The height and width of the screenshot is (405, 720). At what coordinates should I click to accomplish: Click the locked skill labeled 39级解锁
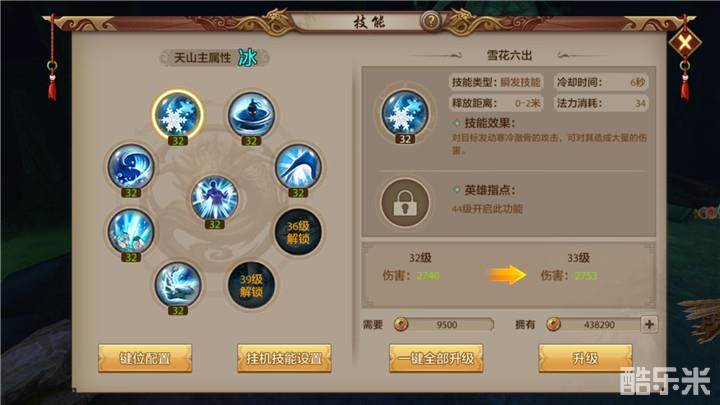click(251, 285)
